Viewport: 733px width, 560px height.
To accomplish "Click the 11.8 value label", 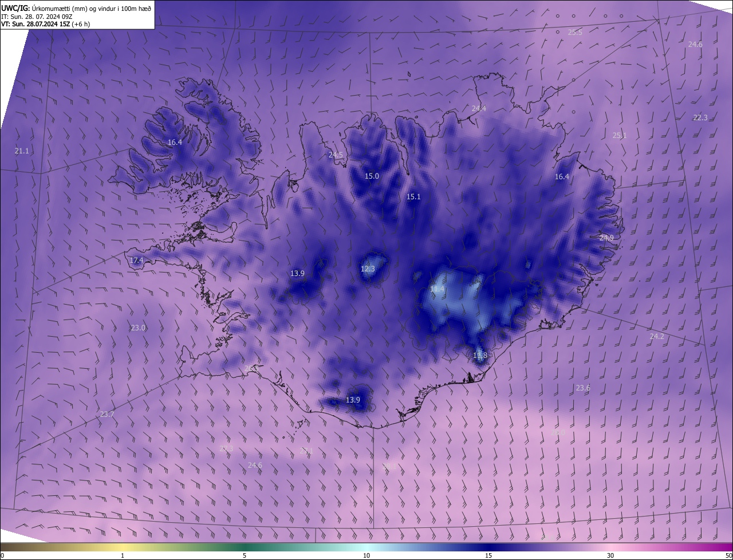I will 480,356.
